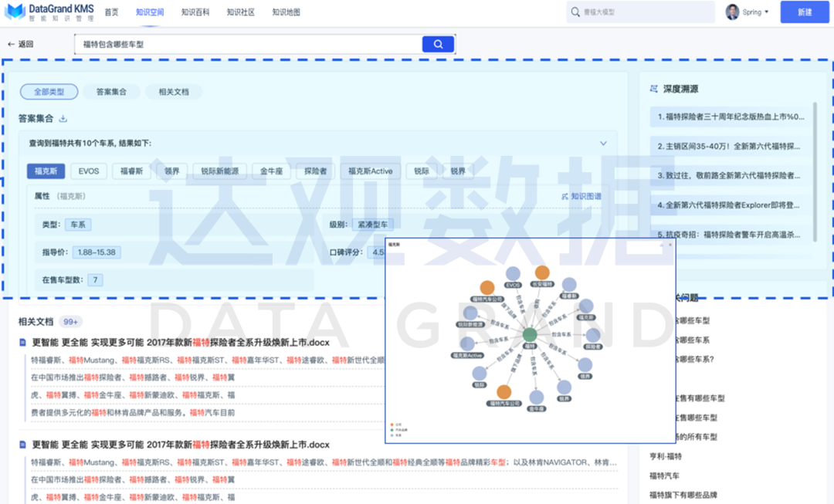Click the blue search magnifier button
834x504 pixels.
438,45
